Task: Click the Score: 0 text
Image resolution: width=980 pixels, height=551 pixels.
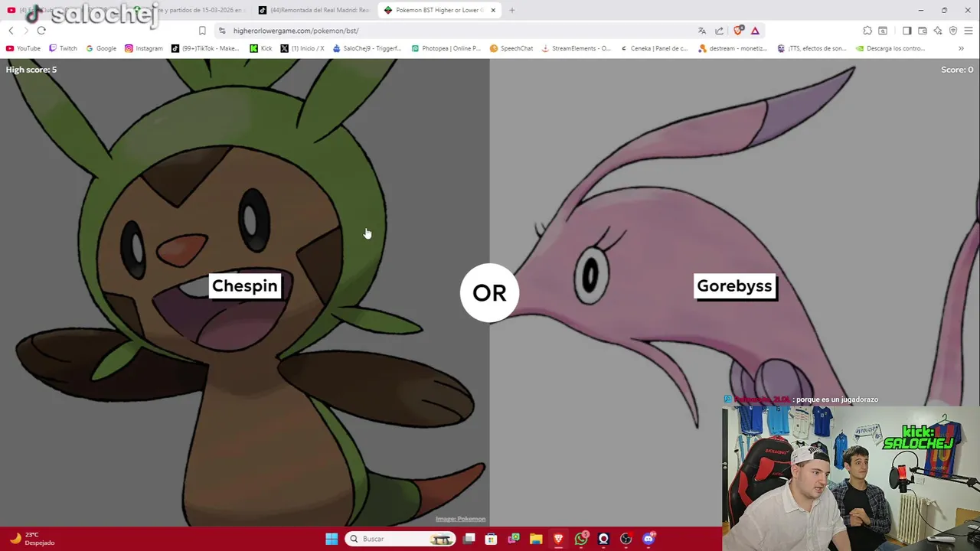Action: coord(957,70)
